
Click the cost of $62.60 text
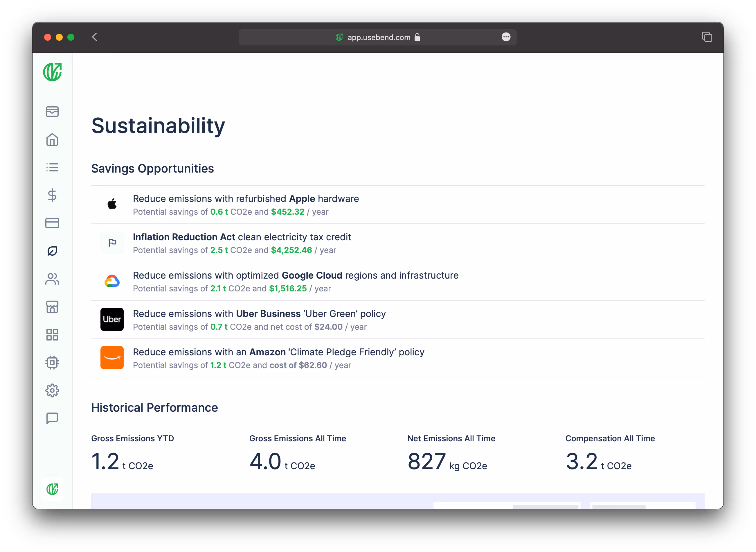(298, 365)
